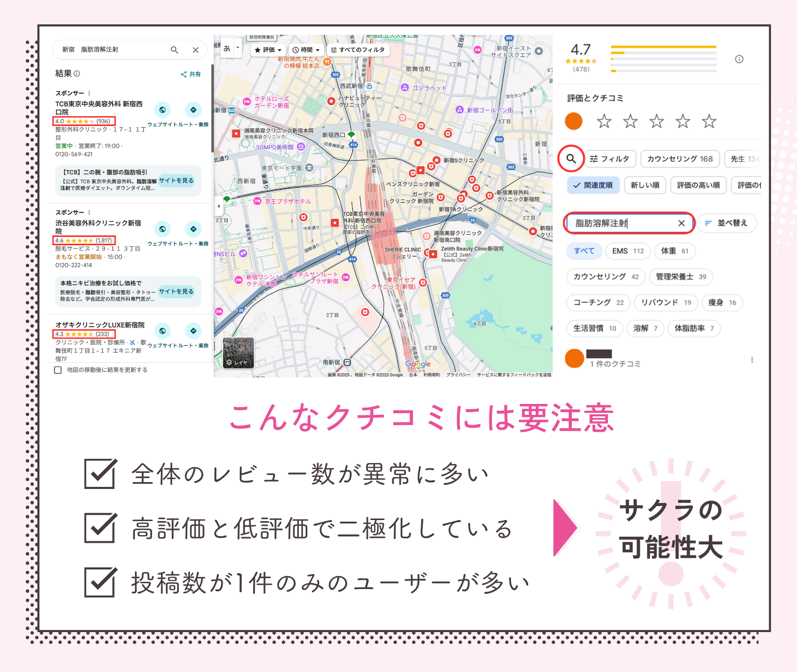
Task: Toggle the 関連度順 sort chip
Action: coord(593,185)
